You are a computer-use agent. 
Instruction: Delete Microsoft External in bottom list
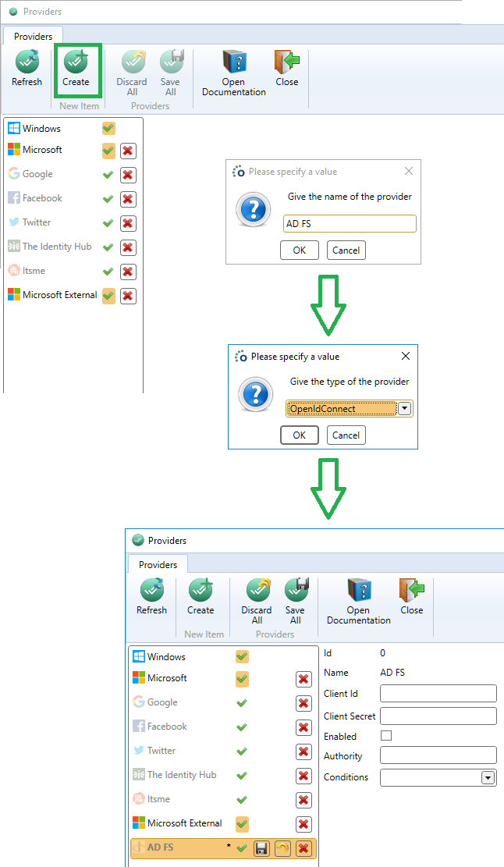(x=303, y=824)
